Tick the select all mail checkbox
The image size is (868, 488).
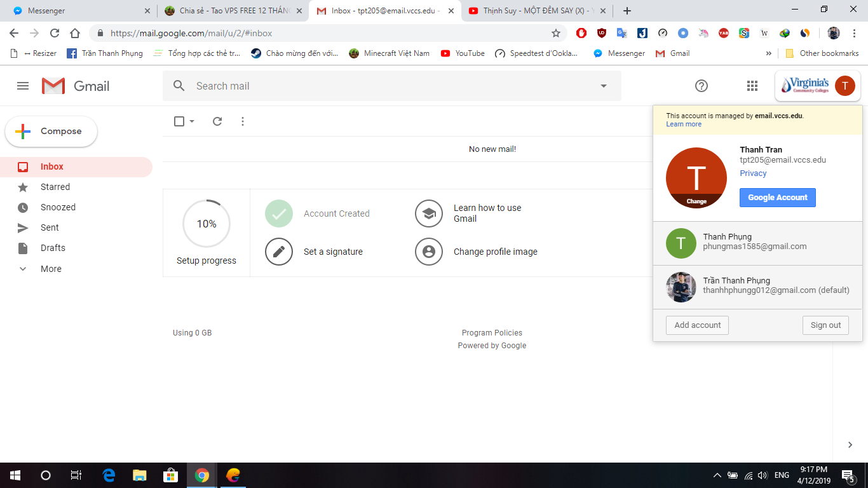tap(179, 121)
